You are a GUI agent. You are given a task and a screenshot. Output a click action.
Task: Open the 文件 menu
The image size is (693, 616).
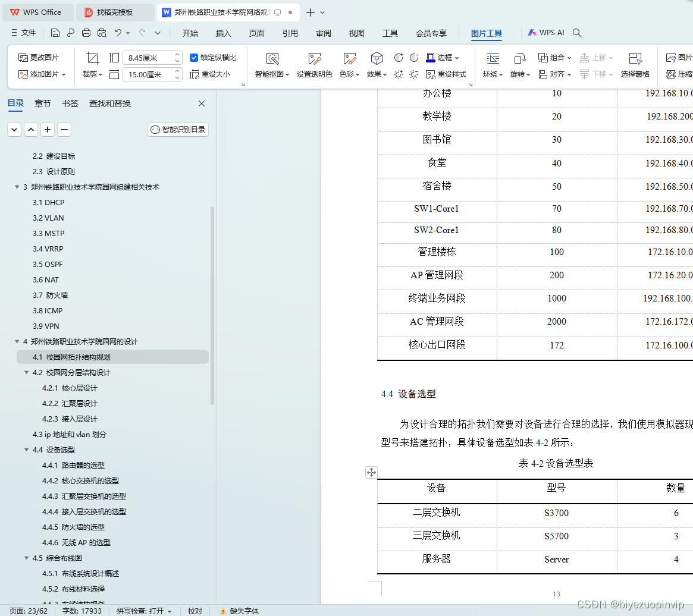[x=23, y=33]
